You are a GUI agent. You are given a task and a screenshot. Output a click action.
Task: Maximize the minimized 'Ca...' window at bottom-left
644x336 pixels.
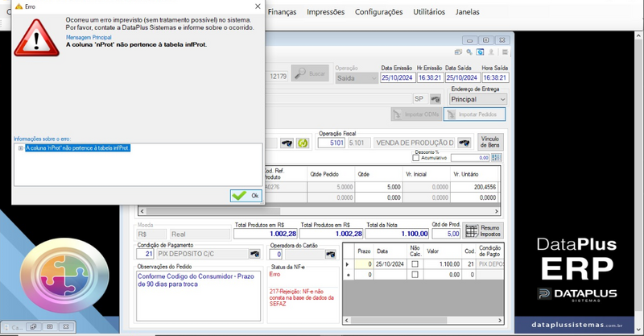(50, 327)
